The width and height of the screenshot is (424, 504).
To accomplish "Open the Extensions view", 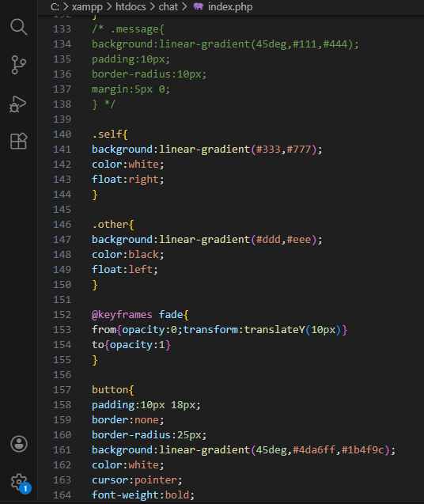I will (x=19, y=141).
